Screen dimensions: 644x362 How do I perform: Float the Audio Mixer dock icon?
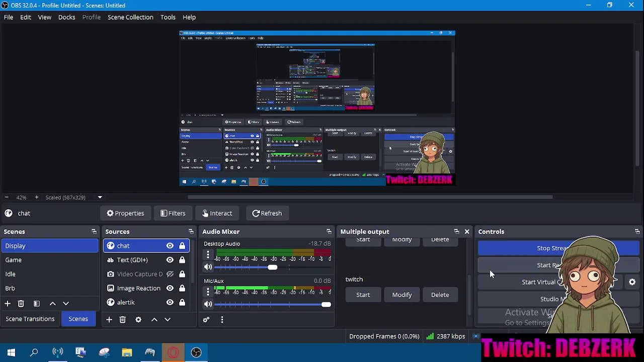[329, 232]
